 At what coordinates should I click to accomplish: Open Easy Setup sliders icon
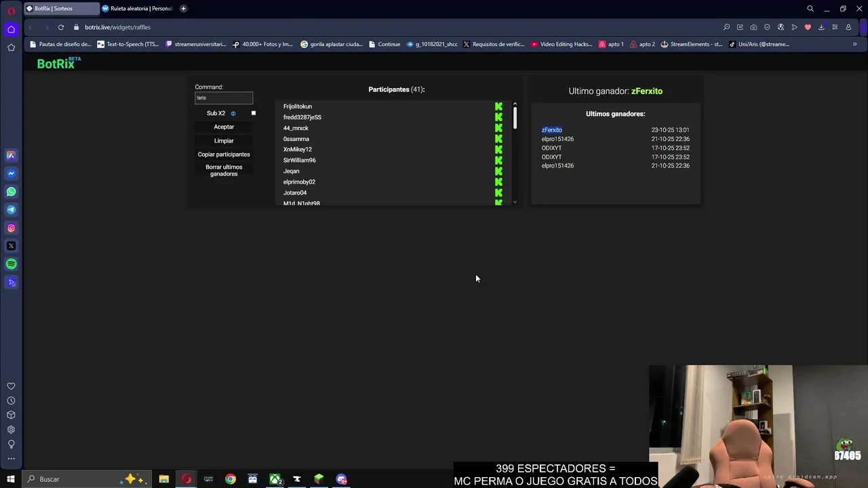(x=835, y=27)
